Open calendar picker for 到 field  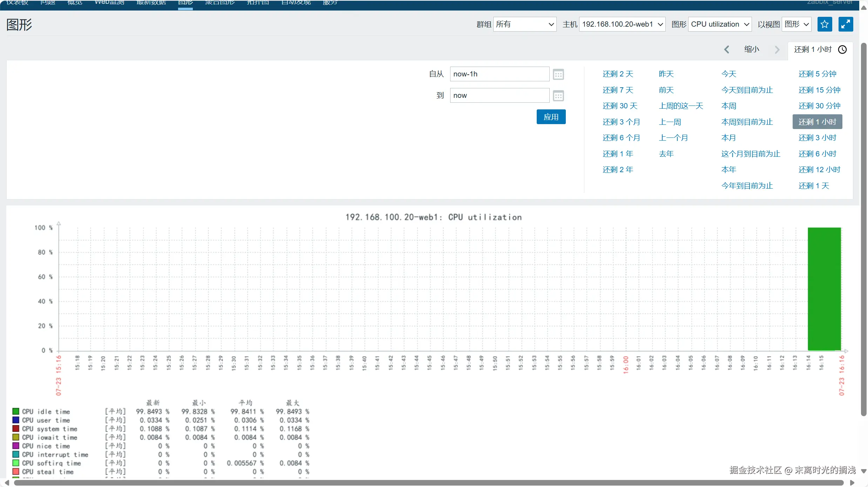click(558, 96)
